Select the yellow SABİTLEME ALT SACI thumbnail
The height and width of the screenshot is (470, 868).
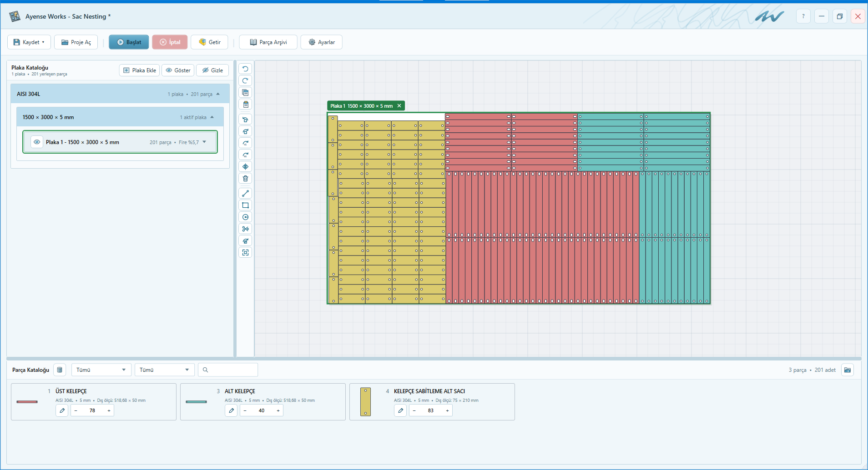(365, 402)
